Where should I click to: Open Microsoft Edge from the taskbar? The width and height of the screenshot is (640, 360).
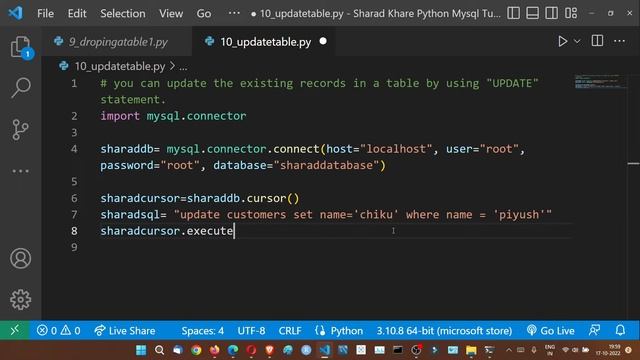pyautogui.click(x=233, y=350)
